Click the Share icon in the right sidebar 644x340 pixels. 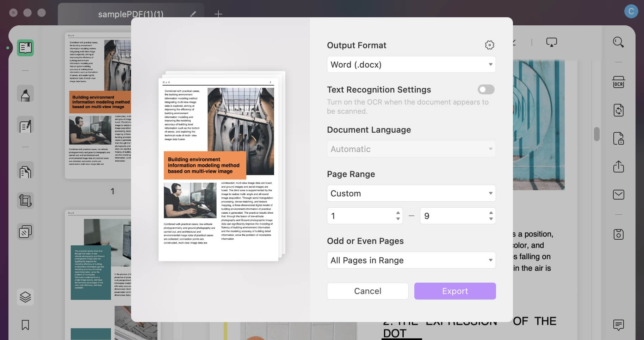click(619, 167)
